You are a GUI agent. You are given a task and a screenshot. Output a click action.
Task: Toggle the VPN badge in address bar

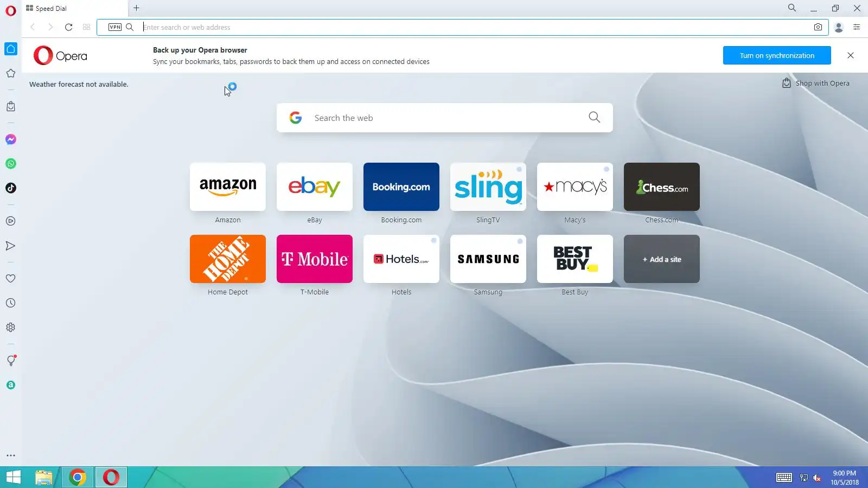click(115, 27)
